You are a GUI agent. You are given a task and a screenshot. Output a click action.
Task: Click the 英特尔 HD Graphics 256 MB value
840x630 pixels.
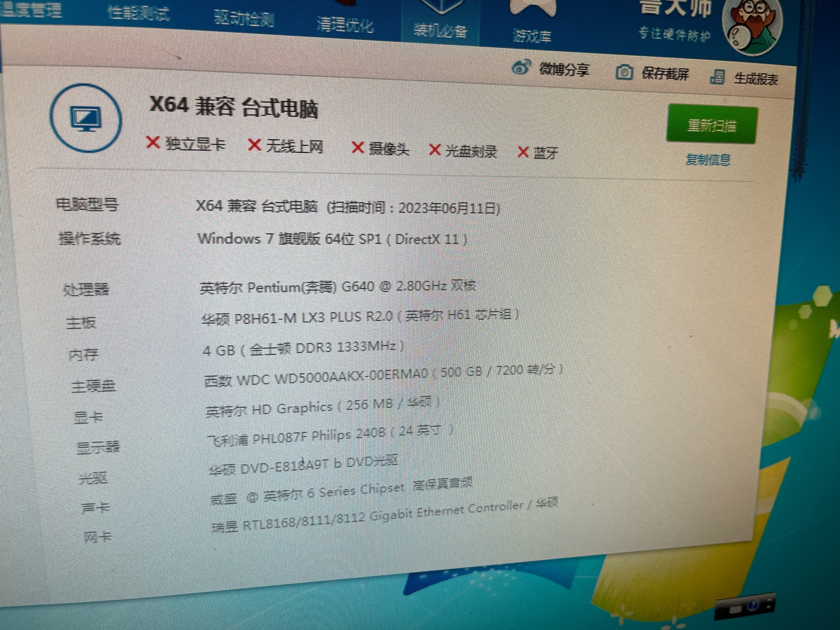pyautogui.click(x=323, y=407)
